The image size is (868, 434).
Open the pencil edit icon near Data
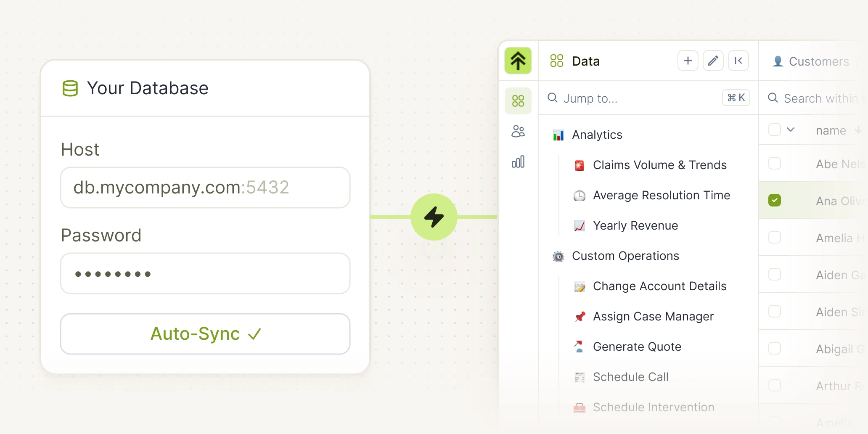pos(713,61)
